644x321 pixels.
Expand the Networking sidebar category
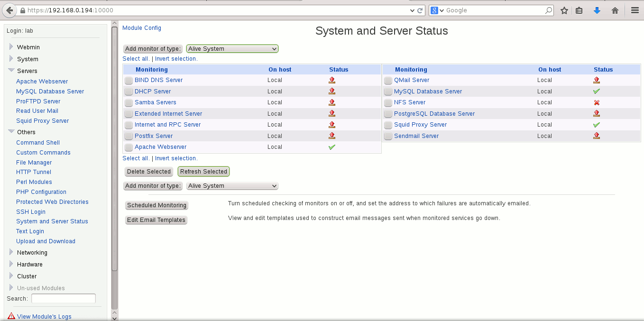pos(11,252)
